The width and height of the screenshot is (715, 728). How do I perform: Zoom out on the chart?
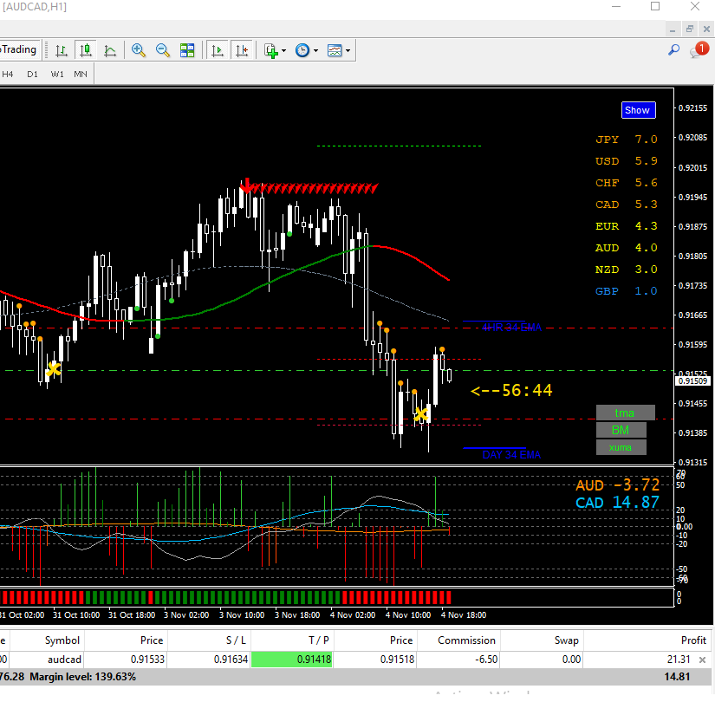[163, 50]
